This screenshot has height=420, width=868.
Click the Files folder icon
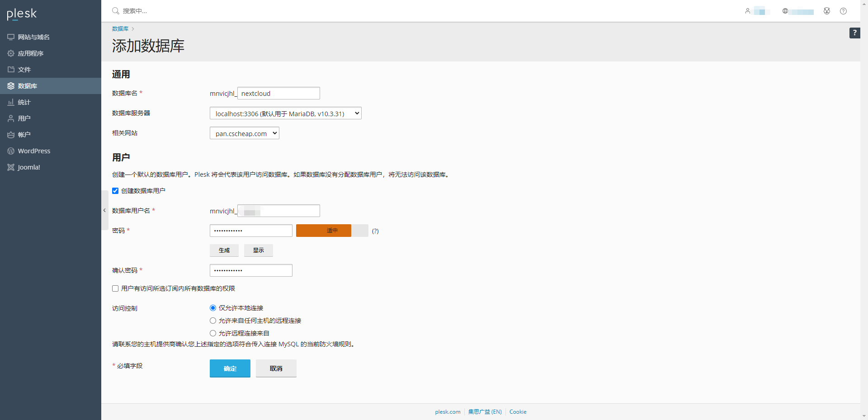point(11,70)
